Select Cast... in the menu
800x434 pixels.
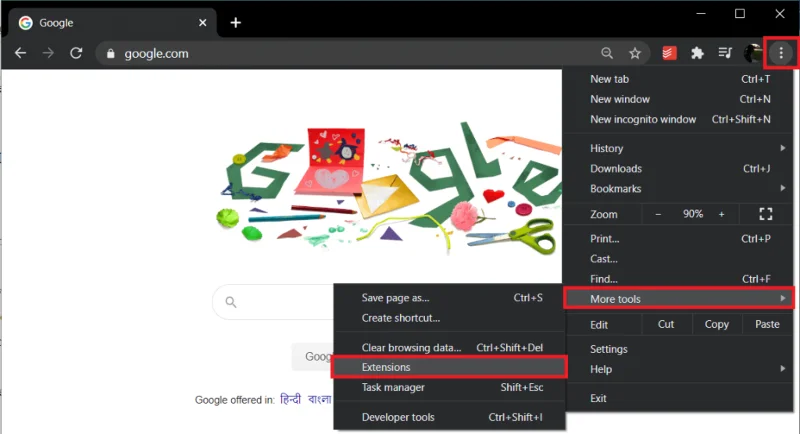point(679,259)
